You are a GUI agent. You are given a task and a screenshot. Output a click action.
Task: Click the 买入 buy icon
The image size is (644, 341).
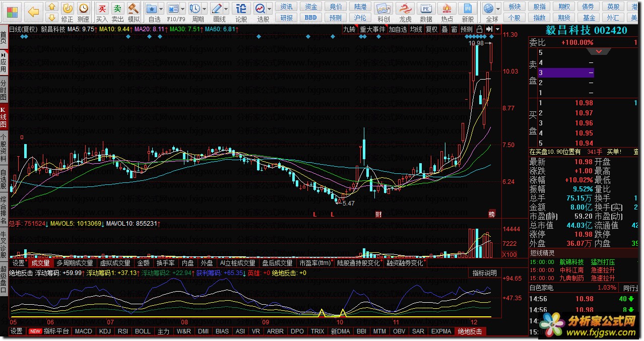coord(102,12)
